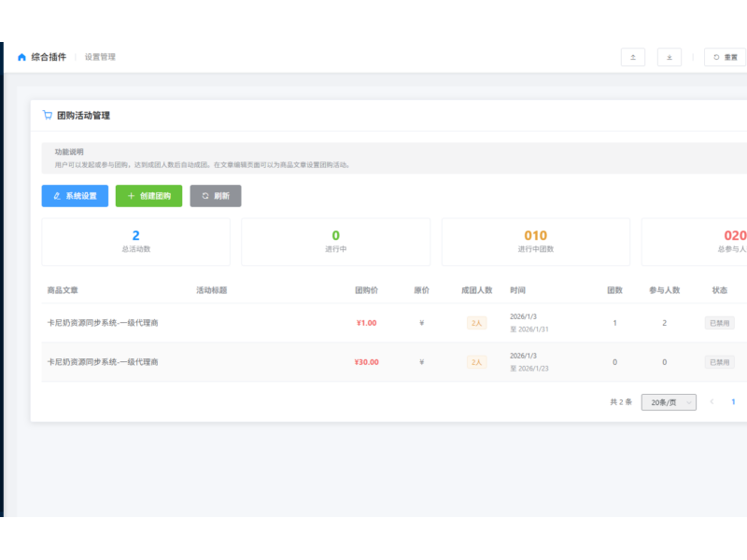Click the 综合插件 breadcrumb title
This screenshot has width=747, height=560.
[x=49, y=57]
